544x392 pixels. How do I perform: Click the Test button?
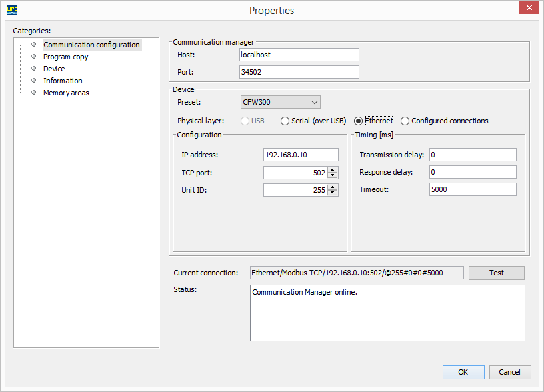click(496, 273)
